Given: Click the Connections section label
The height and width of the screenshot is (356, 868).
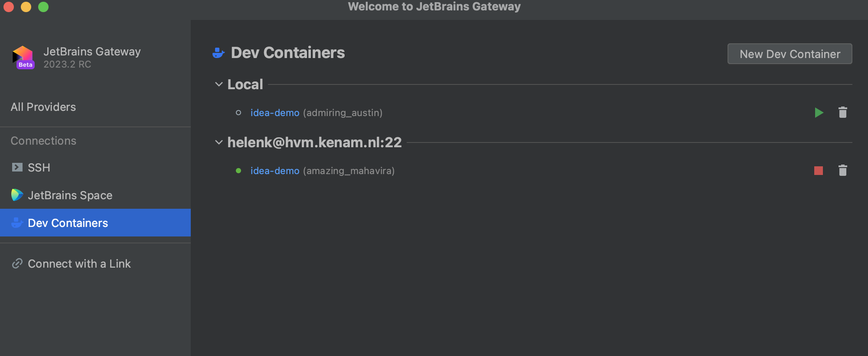Looking at the screenshot, I should tap(43, 141).
